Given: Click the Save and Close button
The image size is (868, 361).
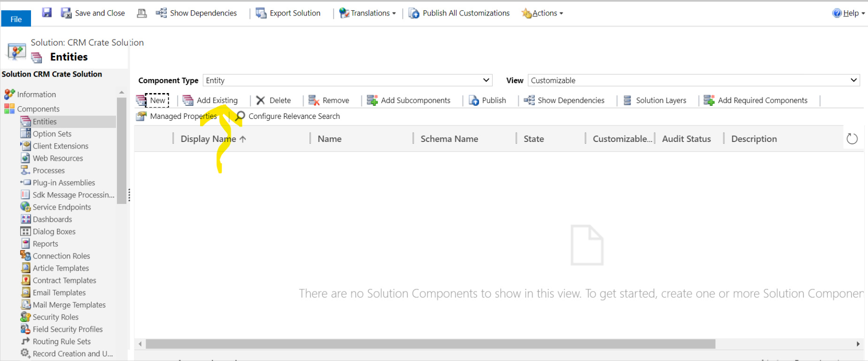Looking at the screenshot, I should 93,13.
